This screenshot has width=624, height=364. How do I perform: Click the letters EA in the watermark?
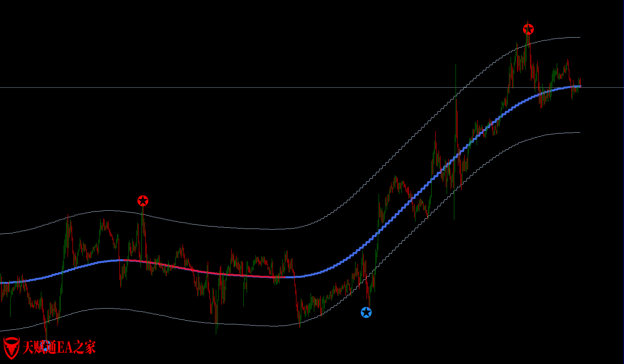[x=65, y=347]
